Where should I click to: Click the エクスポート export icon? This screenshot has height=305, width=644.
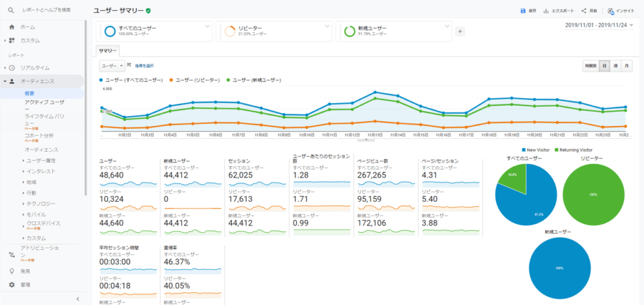coord(546,11)
